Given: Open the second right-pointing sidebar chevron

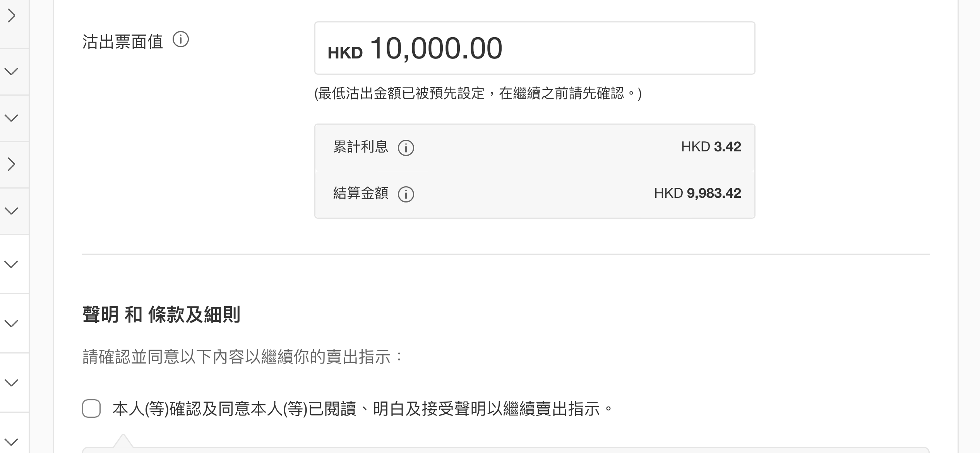Looking at the screenshot, I should tap(12, 164).
